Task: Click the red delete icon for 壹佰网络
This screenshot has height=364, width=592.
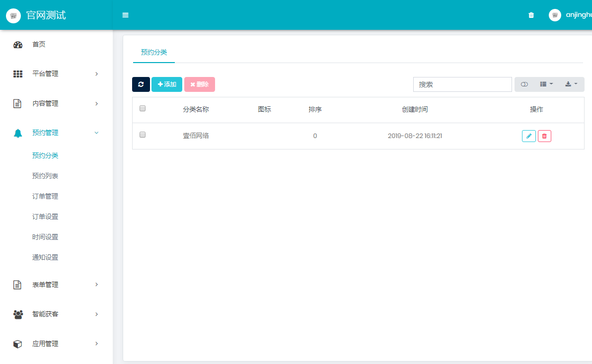Action: (544, 136)
